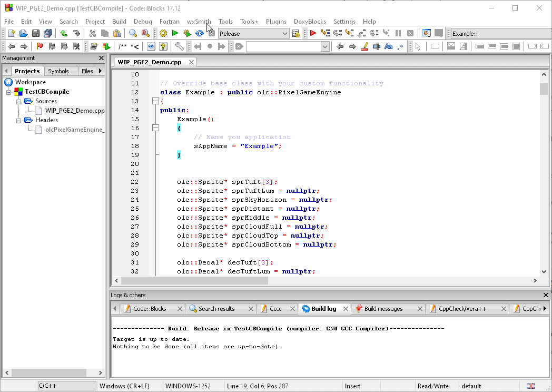Close the Management panel
Viewport: 552px width, 392px height.
point(102,58)
